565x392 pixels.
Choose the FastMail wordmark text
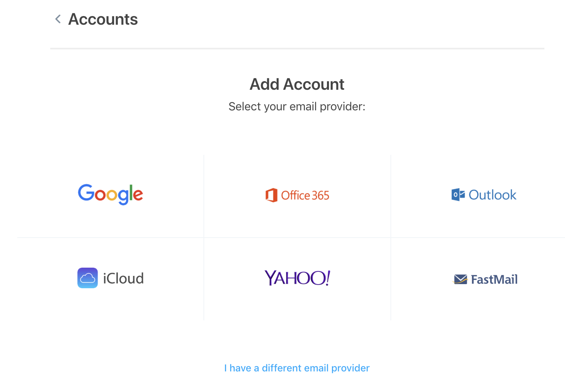pos(494,280)
